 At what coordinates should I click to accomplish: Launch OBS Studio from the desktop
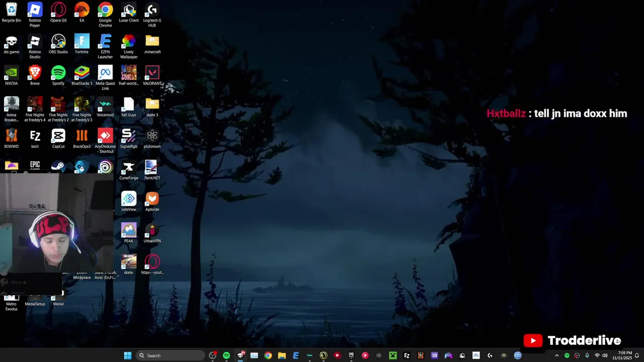pos(58,44)
